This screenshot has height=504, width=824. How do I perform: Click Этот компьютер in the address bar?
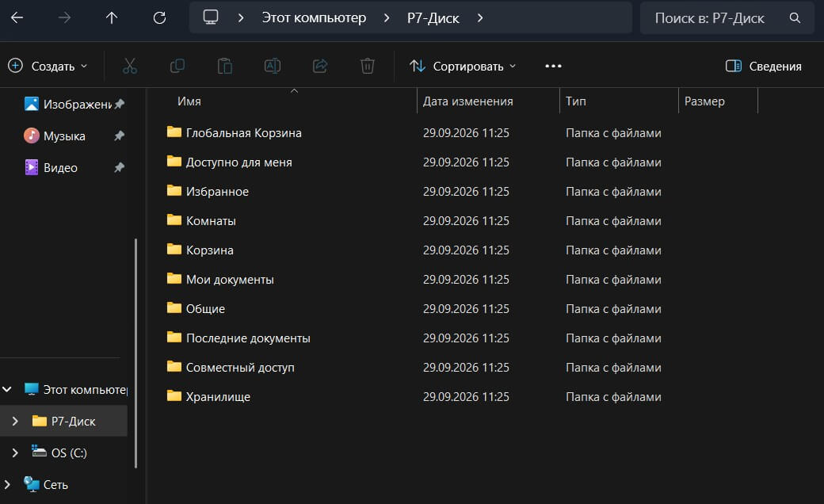315,18
